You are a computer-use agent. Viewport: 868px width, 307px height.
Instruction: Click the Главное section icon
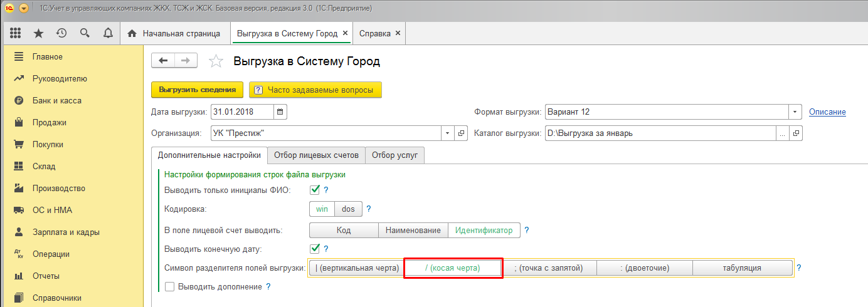[x=18, y=56]
